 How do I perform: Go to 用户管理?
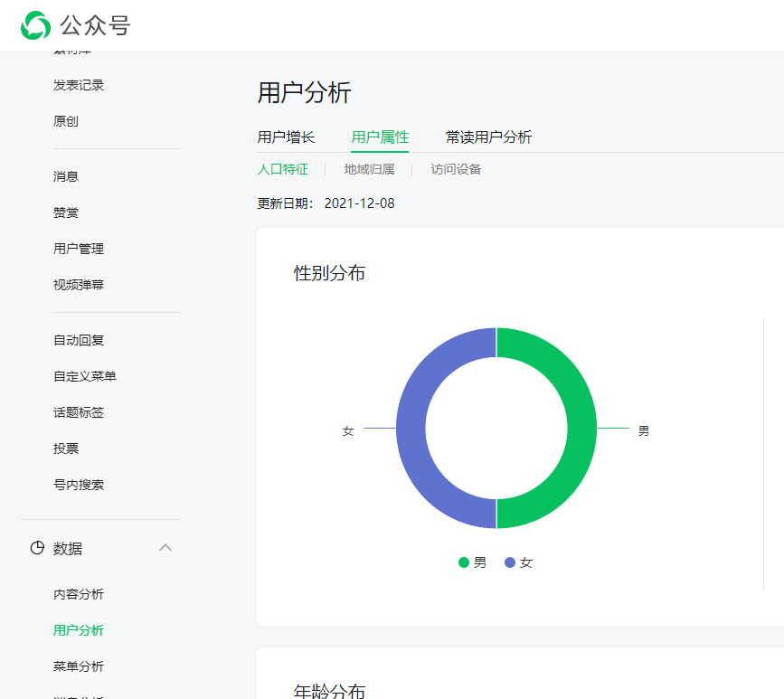pyautogui.click(x=79, y=249)
